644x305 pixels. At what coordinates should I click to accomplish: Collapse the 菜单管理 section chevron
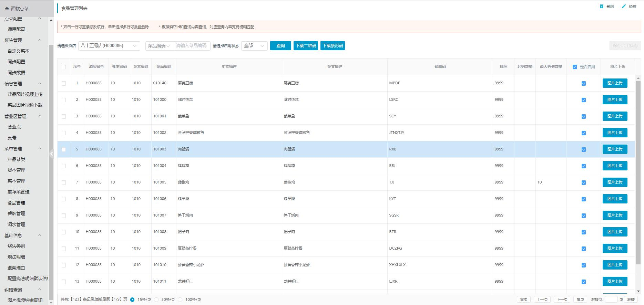[x=40, y=149]
